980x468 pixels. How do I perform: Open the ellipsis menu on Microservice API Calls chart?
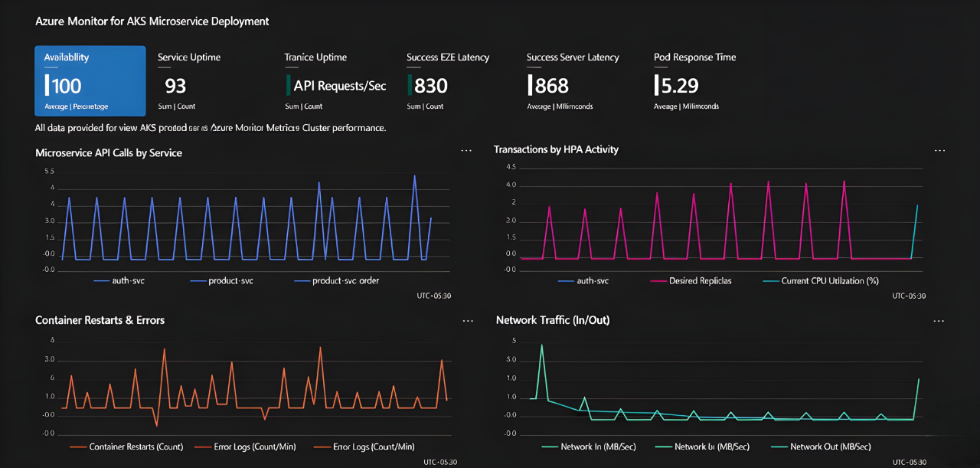pyautogui.click(x=466, y=150)
